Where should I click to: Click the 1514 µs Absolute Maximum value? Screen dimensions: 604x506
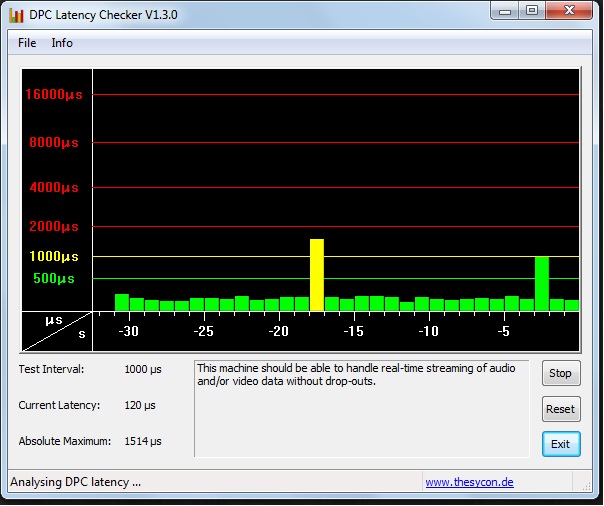[143, 441]
